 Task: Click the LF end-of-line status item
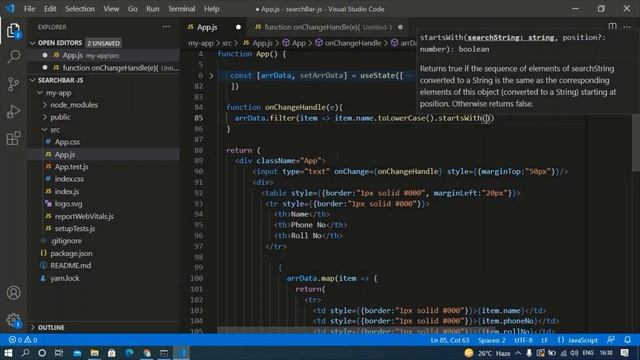(544, 340)
